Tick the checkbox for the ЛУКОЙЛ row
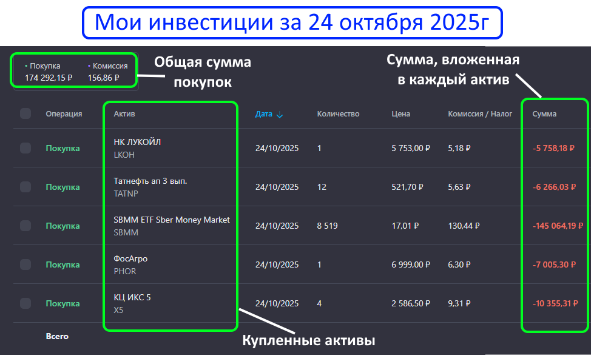591x364 pixels. 25,148
